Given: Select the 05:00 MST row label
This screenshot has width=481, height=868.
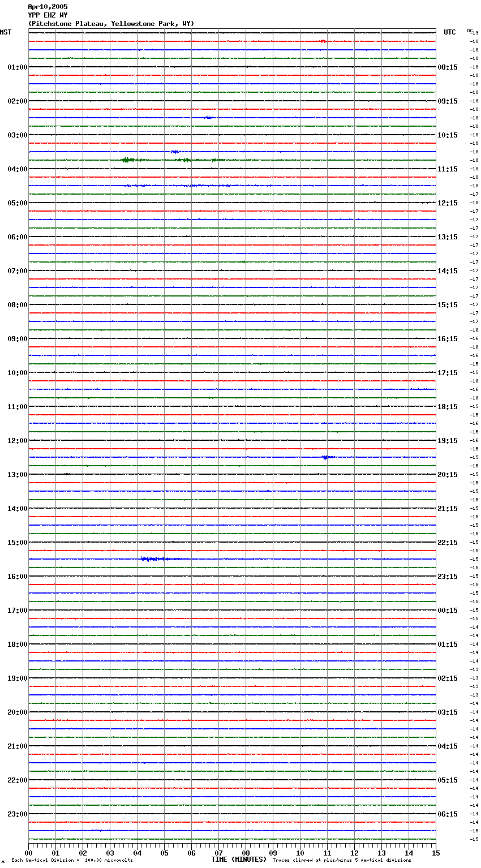Looking at the screenshot, I should pyautogui.click(x=18, y=203).
